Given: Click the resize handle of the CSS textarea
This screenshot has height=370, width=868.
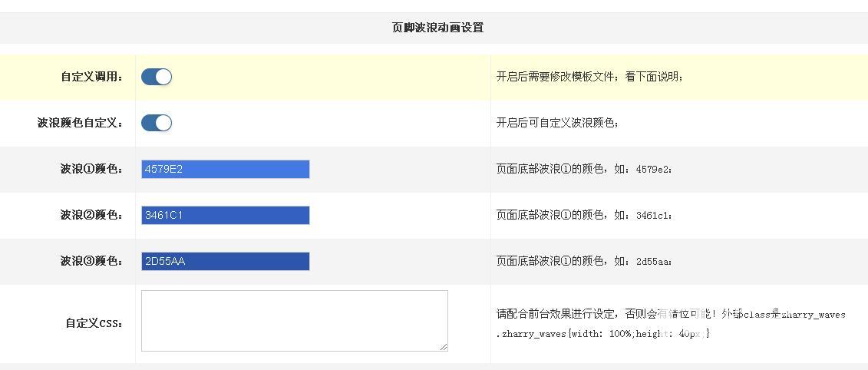Looking at the screenshot, I should tap(444, 347).
